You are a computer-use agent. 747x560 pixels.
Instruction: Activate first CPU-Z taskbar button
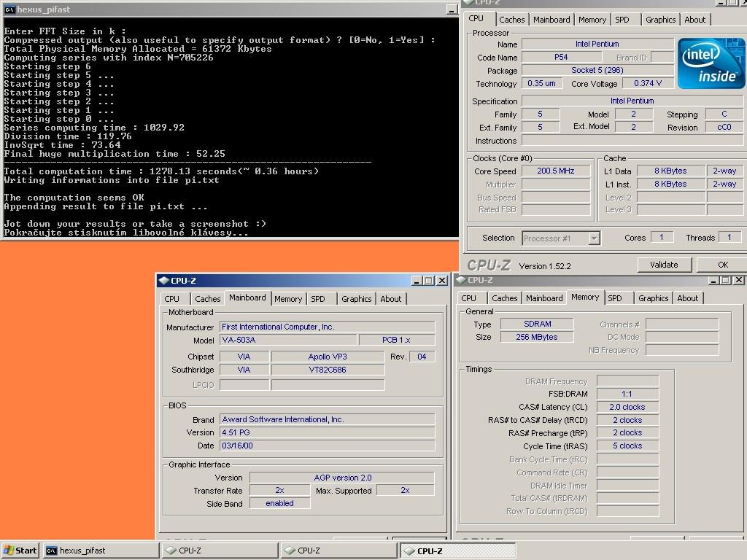coord(220,551)
